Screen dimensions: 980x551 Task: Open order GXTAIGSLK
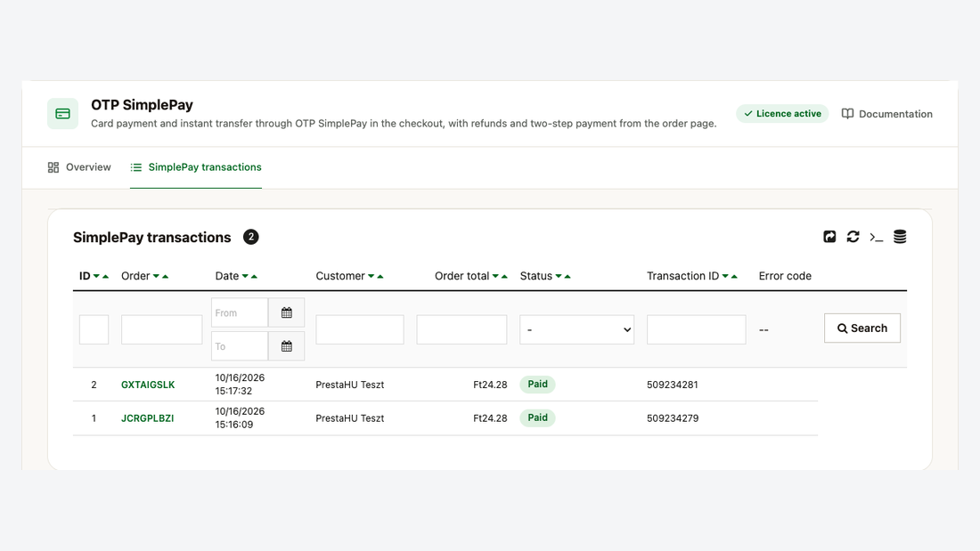[x=148, y=385]
